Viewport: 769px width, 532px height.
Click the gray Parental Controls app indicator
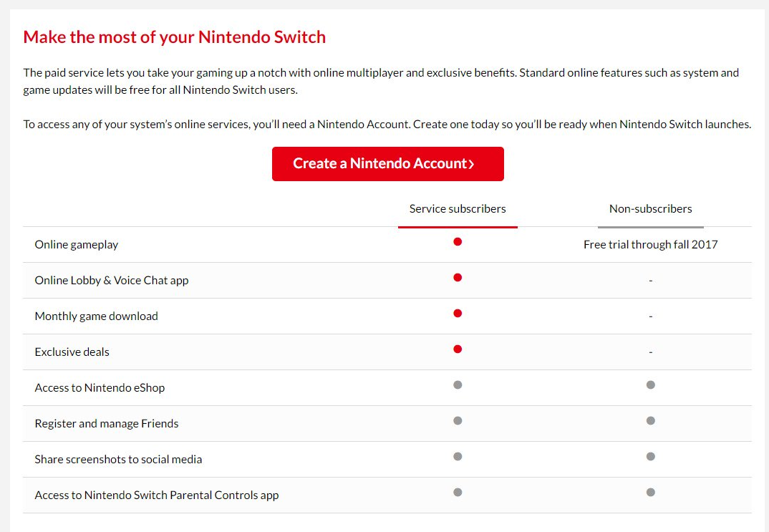(458, 493)
